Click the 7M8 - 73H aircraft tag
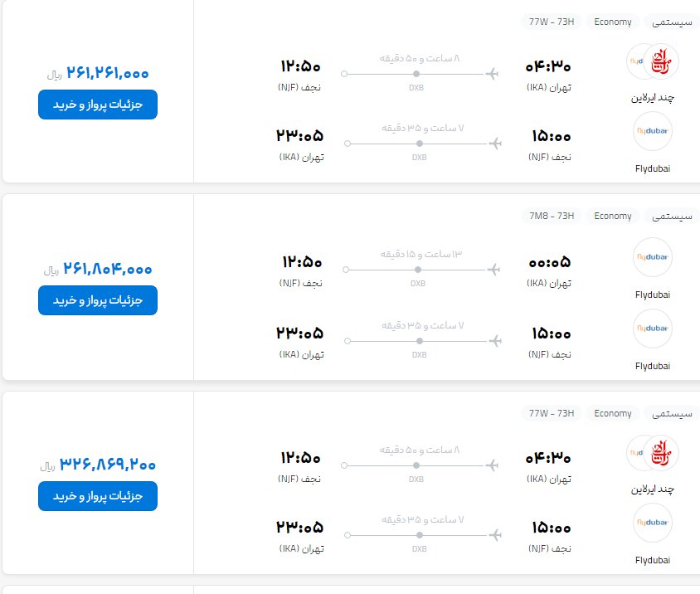This screenshot has height=594, width=700. click(x=552, y=217)
